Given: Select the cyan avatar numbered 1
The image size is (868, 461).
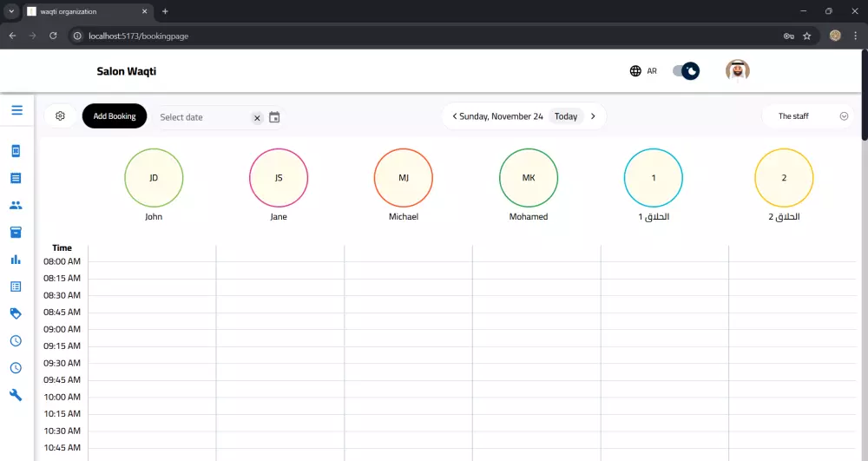Looking at the screenshot, I should tap(654, 178).
